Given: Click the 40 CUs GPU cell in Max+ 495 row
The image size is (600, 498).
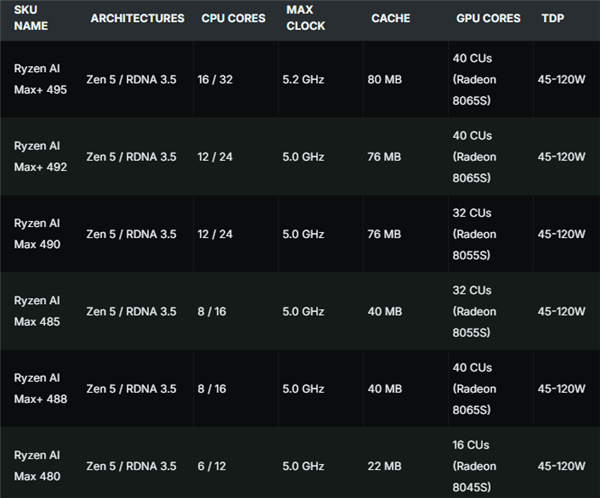Looking at the screenshot, I should click(x=474, y=79).
